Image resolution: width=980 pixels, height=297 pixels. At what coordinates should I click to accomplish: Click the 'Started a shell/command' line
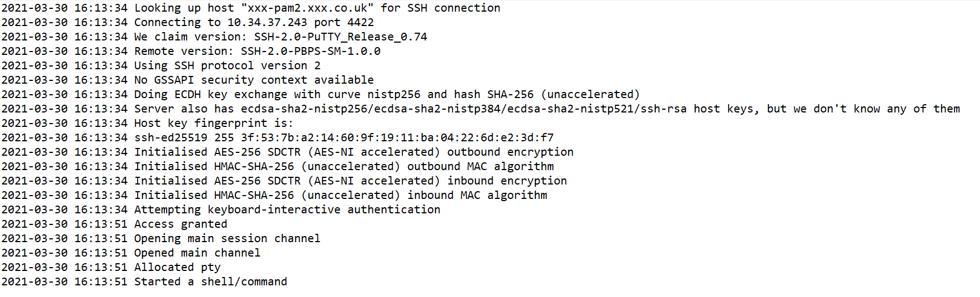click(210, 282)
